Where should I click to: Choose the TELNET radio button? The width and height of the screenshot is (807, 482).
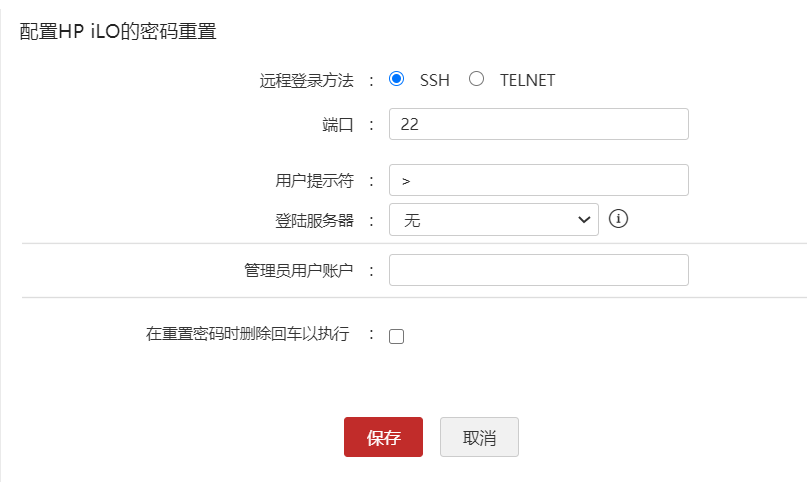477,79
